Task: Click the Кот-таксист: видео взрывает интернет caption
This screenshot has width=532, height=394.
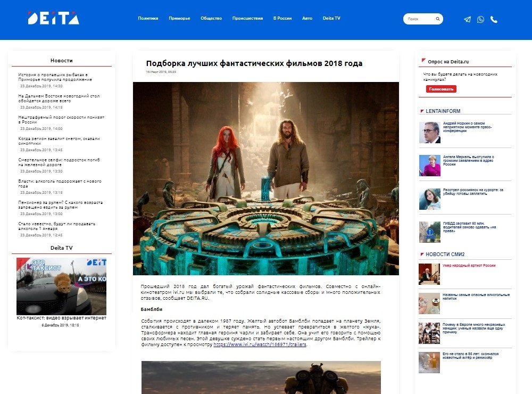Action: click(61, 318)
